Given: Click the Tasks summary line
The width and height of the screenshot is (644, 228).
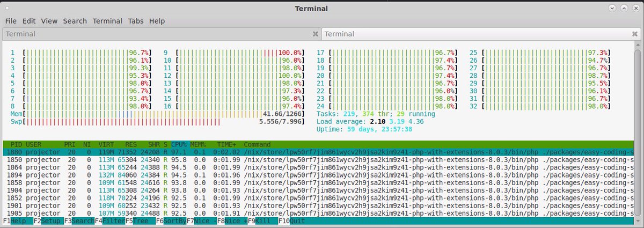Looking at the screenshot, I should coord(376,114).
